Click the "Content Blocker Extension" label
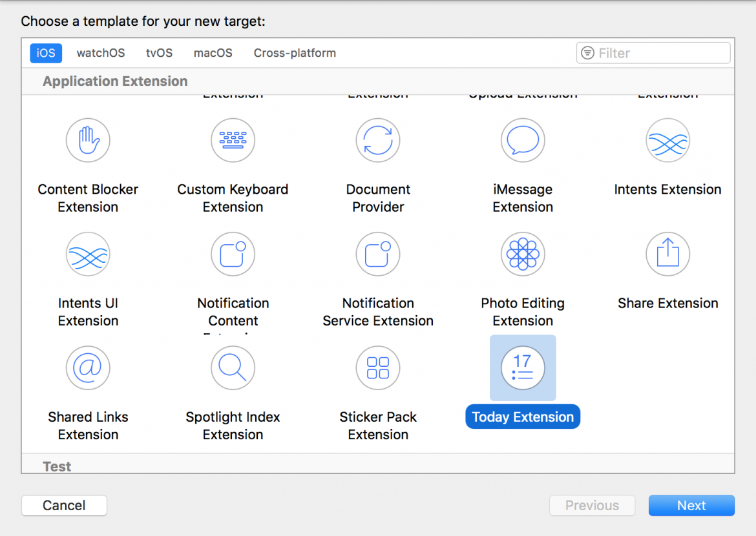The height and width of the screenshot is (536, 756). coord(88,198)
